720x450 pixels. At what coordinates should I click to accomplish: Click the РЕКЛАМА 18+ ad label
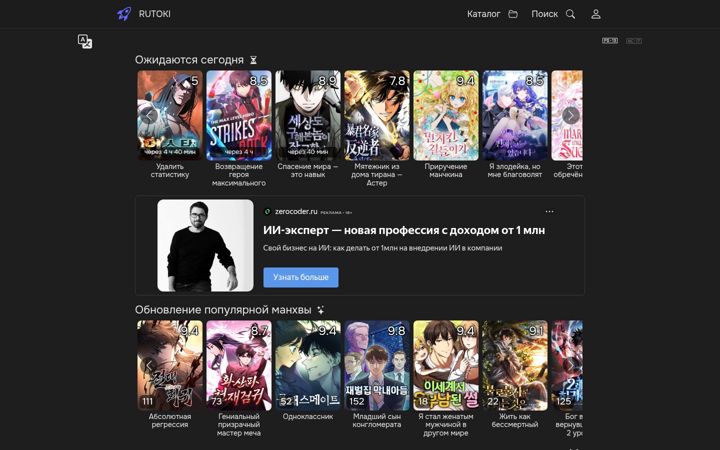[x=336, y=213]
